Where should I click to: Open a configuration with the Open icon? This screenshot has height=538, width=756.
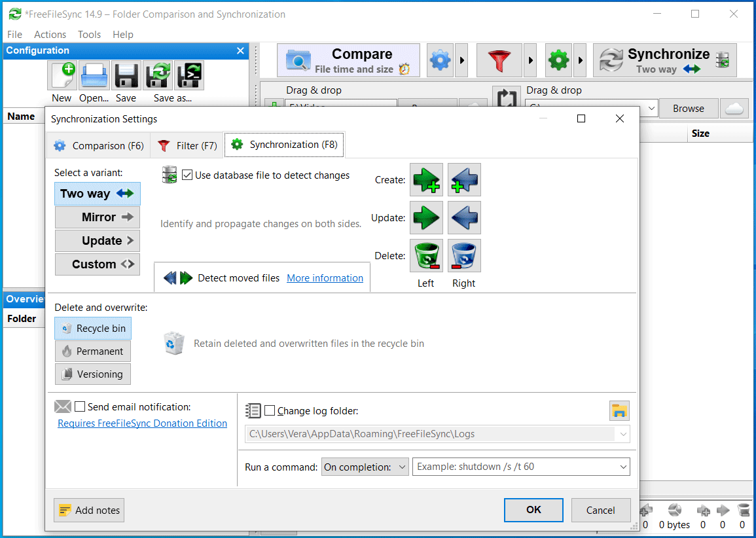pos(94,75)
